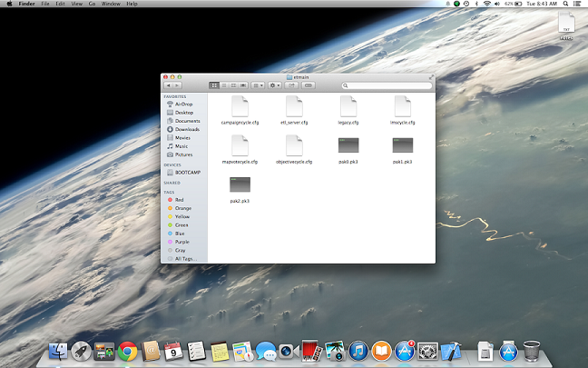Open the Apple menu
588x368 pixels.
[x=9, y=4]
